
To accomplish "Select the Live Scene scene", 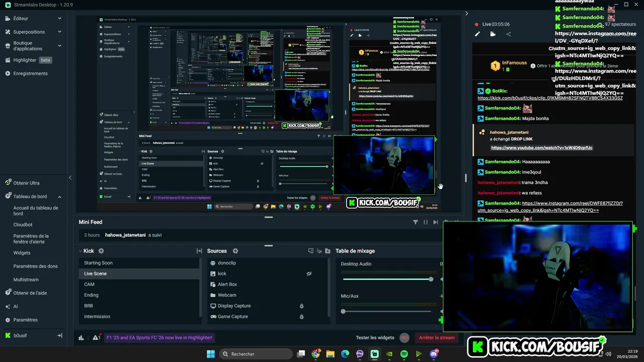I will [139, 274].
